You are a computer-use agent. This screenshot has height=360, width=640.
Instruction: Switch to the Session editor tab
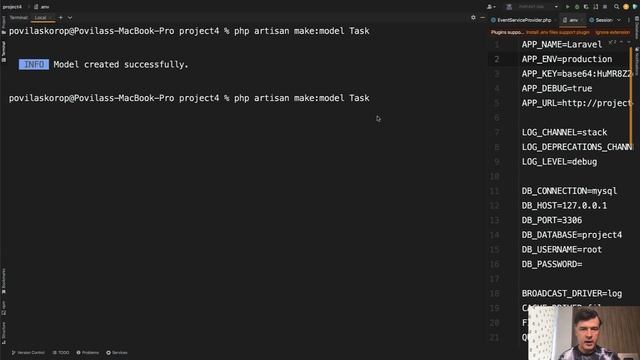(x=601, y=20)
